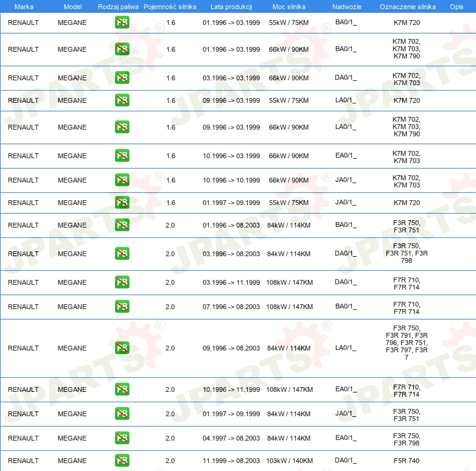
Task: Click engine size 2.0 in F5R 740 row
Action: pos(170,461)
